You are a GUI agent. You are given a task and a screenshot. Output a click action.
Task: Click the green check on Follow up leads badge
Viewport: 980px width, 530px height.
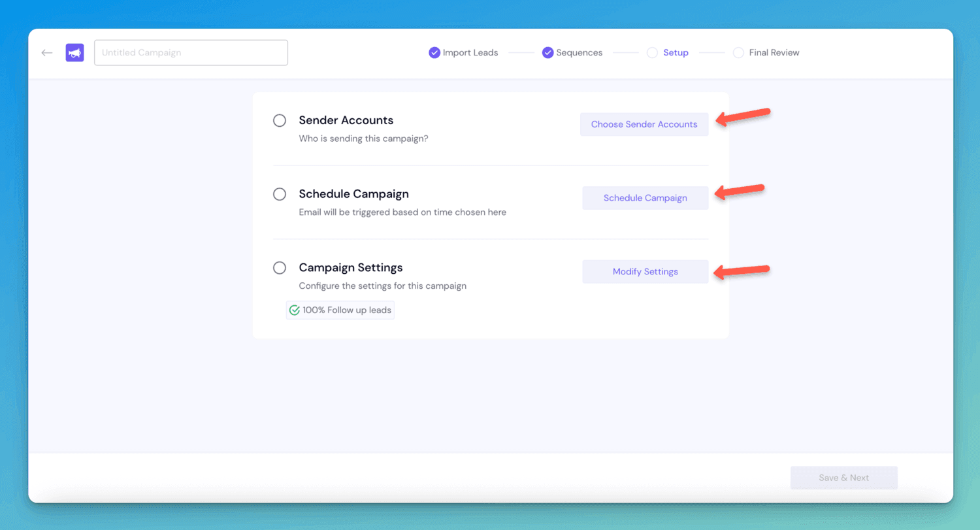tap(295, 310)
